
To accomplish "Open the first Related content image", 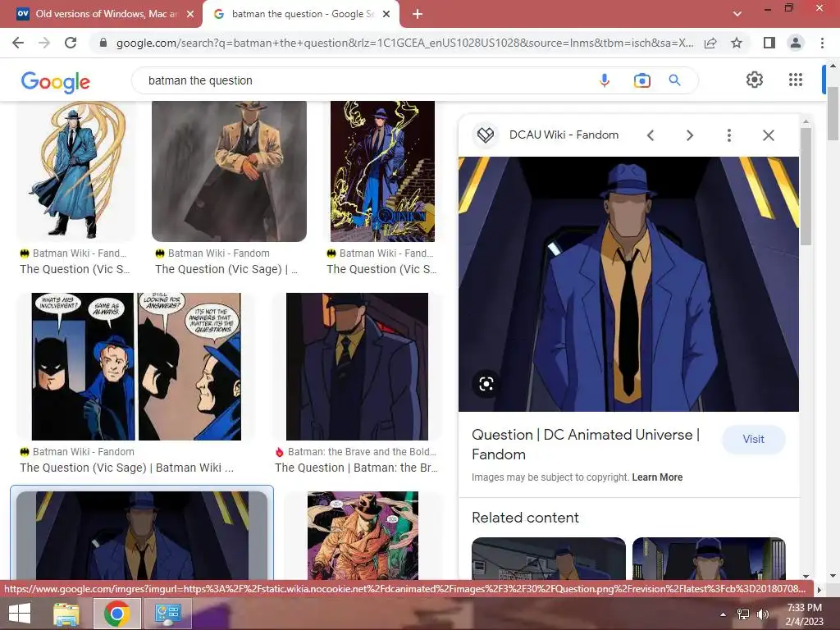I will coord(549,558).
